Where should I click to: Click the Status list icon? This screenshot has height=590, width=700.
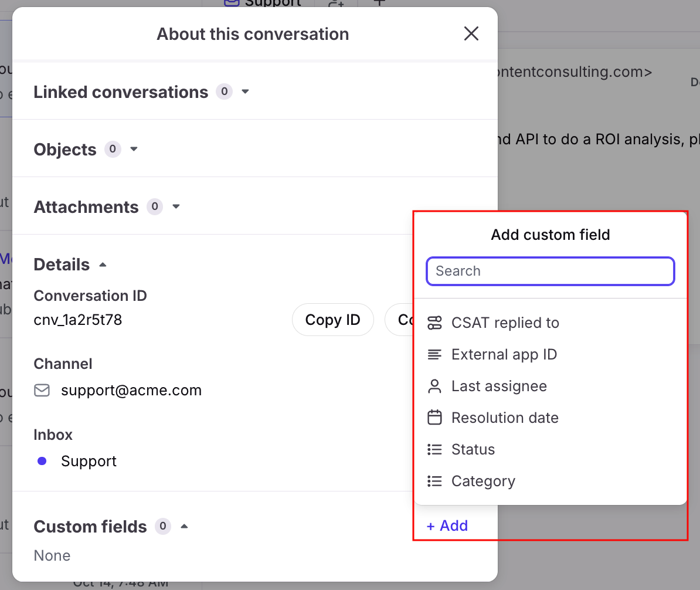click(x=434, y=449)
